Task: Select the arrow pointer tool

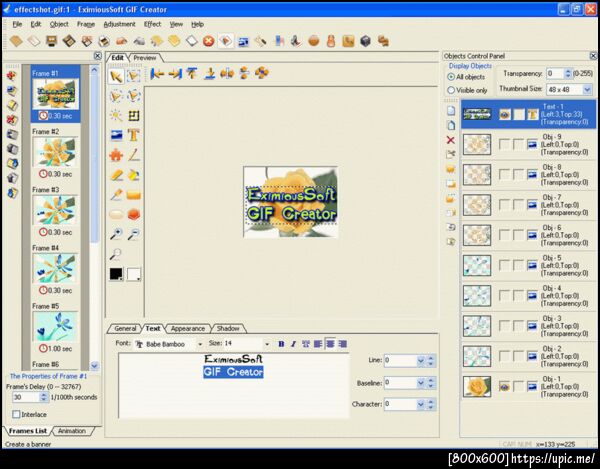Action: pyautogui.click(x=116, y=76)
